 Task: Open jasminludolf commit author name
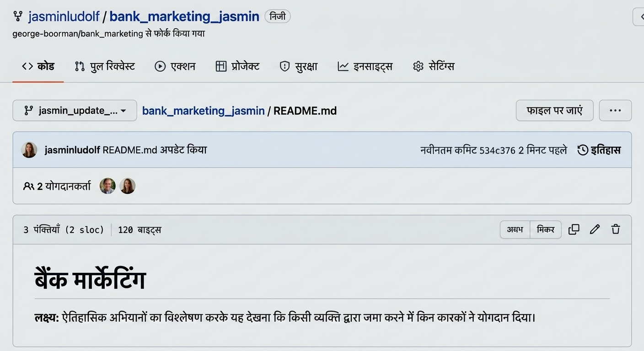(72, 150)
